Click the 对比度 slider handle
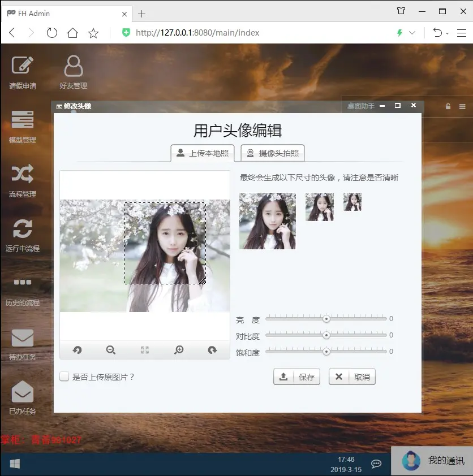This screenshot has width=473, height=476. tap(326, 335)
